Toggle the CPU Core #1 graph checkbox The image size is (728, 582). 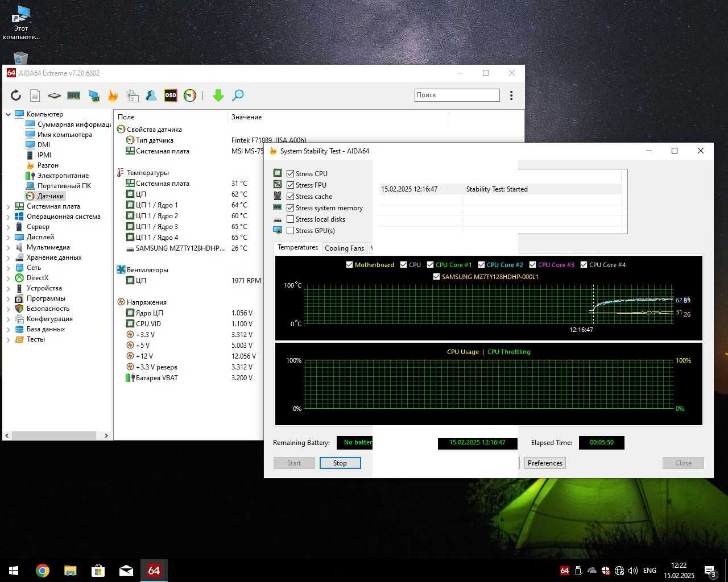[430, 265]
